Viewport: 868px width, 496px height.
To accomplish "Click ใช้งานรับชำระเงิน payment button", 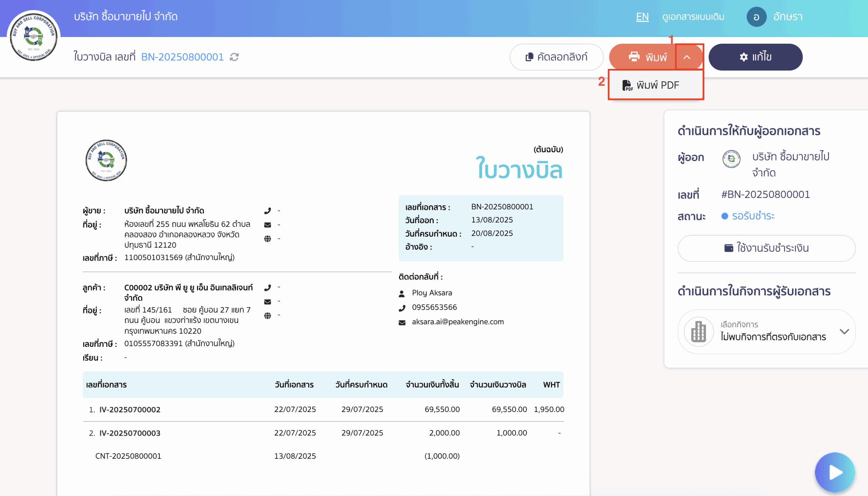I will [766, 248].
